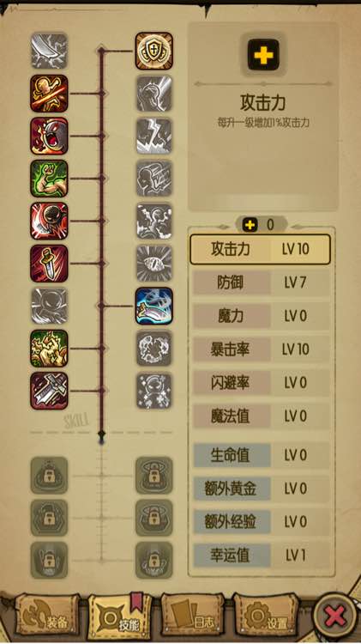Screen dimensions: 361x644
Task: Select the 攻击力 LV 10 stat row
Action: [260, 249]
